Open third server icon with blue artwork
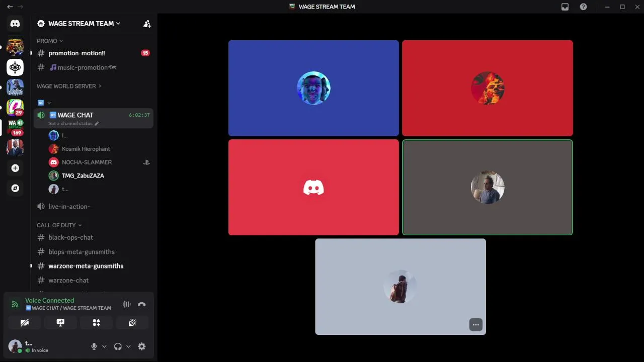644x362 pixels. pyautogui.click(x=15, y=87)
